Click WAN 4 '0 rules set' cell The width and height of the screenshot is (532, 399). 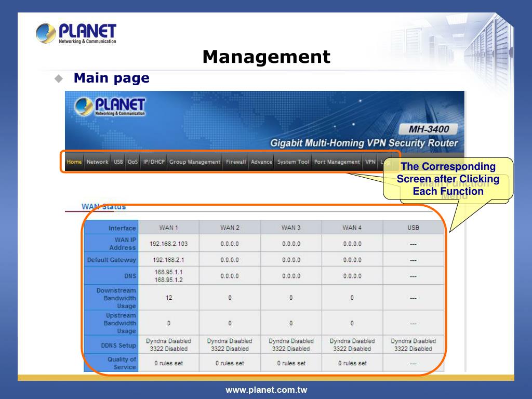point(352,363)
